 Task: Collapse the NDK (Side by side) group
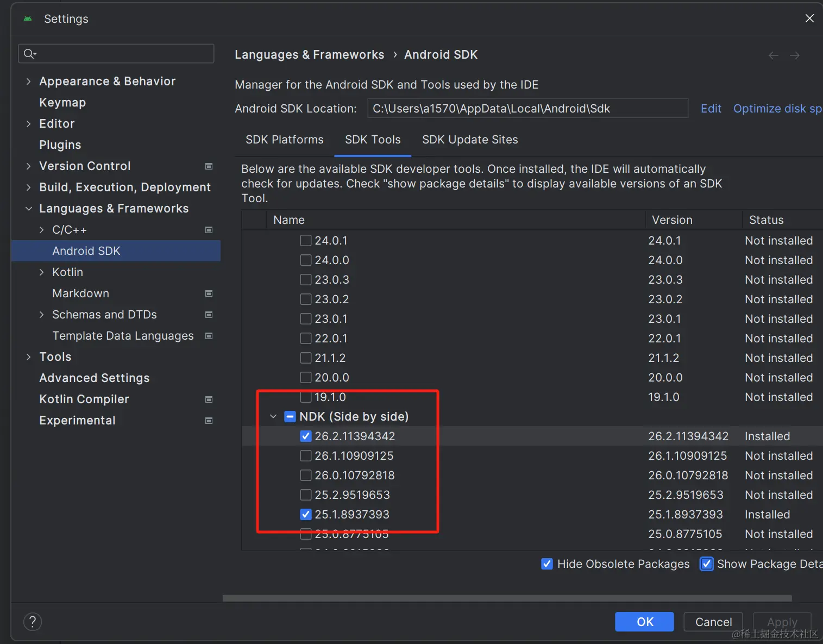point(273,416)
